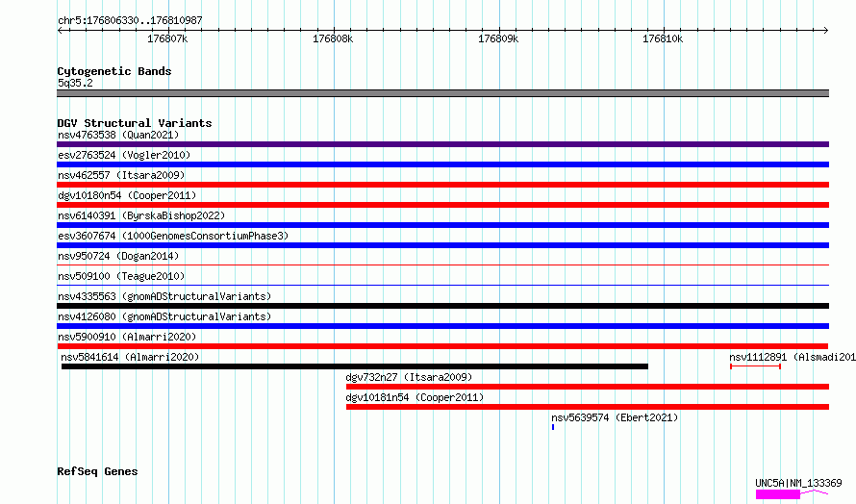Click the blue esv2763524 variant bar
Screen dimensions: 856x504
pos(442,164)
